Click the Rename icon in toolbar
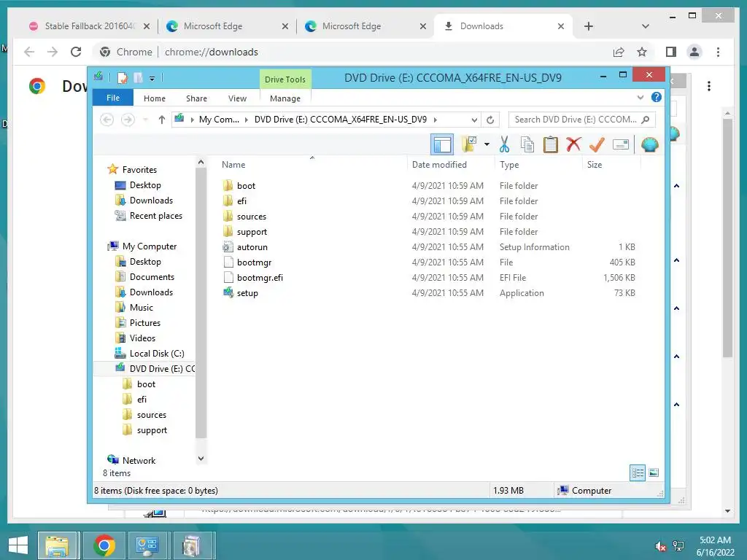 621,144
